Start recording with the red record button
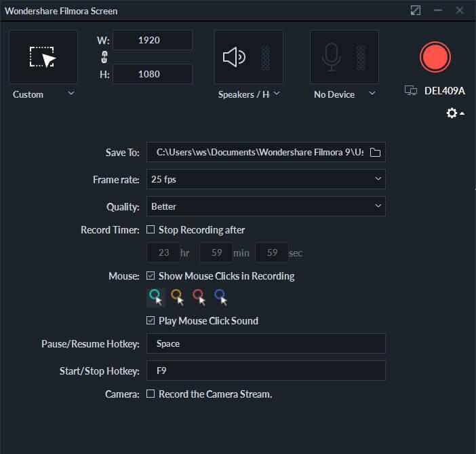Screen dimensions: 476x454 pos(435,57)
